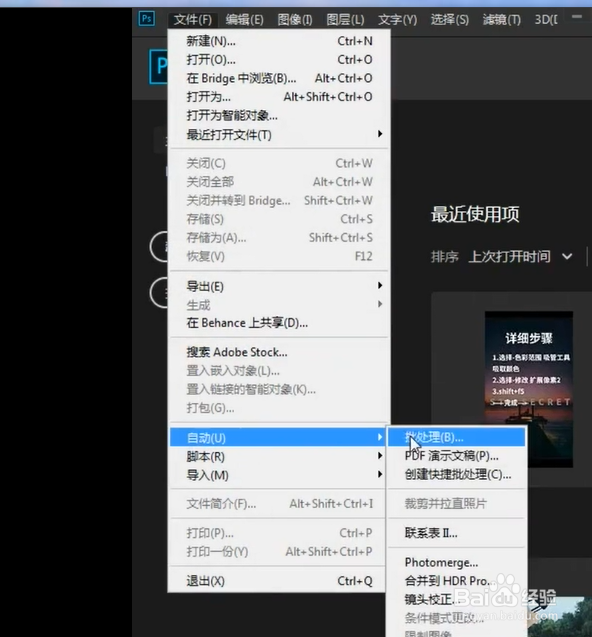Screen dimensions: 592x637
Task: Expand the 脚本(R) submenu
Action: (x=278, y=457)
